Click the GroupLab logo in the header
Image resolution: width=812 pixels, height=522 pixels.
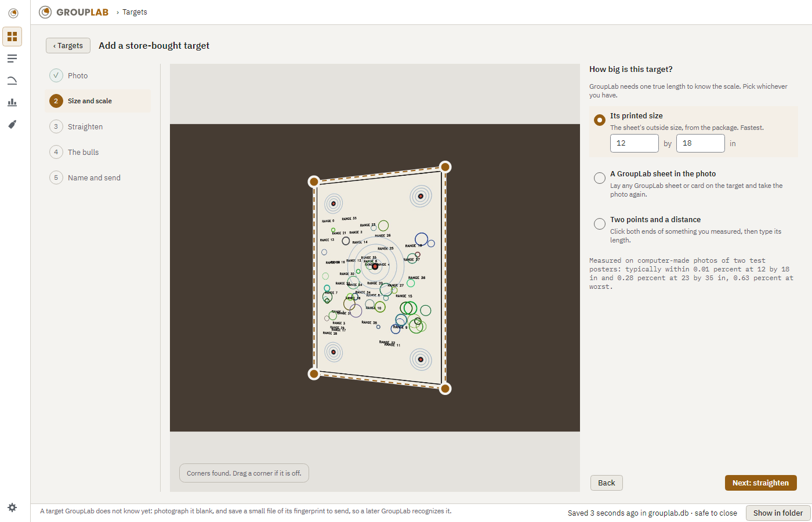tap(74, 12)
